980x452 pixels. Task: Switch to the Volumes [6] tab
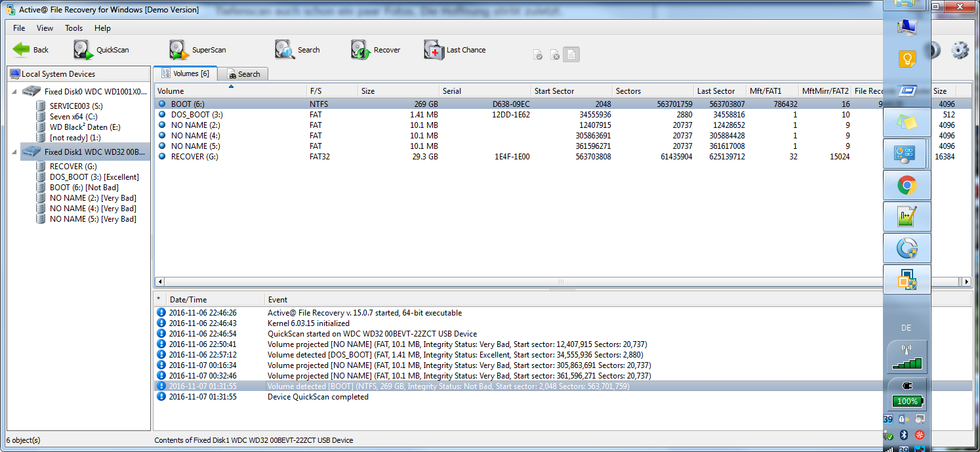(185, 73)
